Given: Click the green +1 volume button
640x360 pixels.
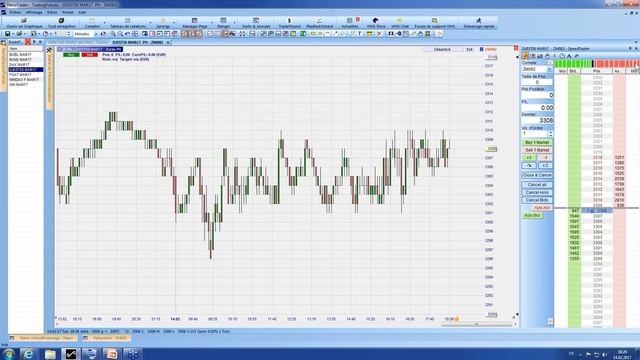Looking at the screenshot, I should pyautogui.click(x=529, y=158).
